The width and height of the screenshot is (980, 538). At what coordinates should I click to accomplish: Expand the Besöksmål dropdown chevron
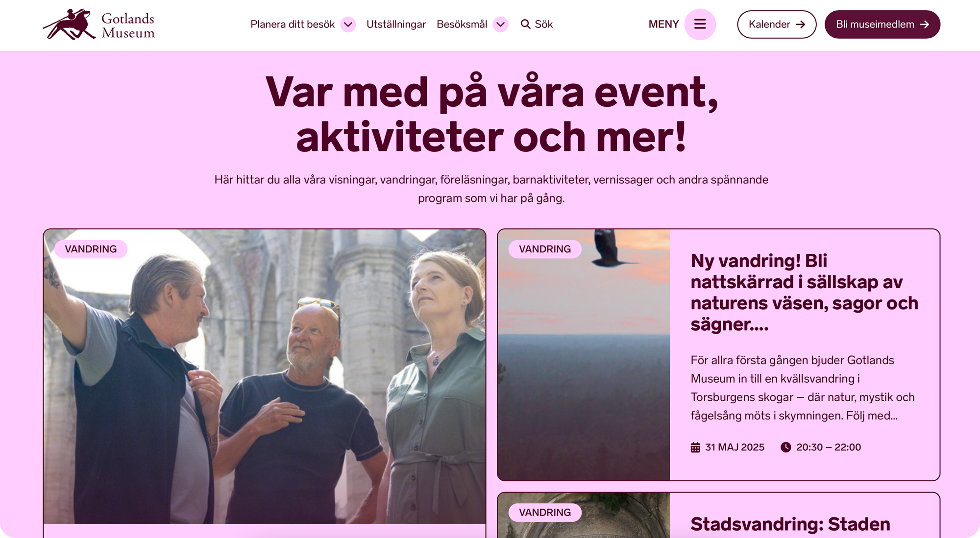500,24
